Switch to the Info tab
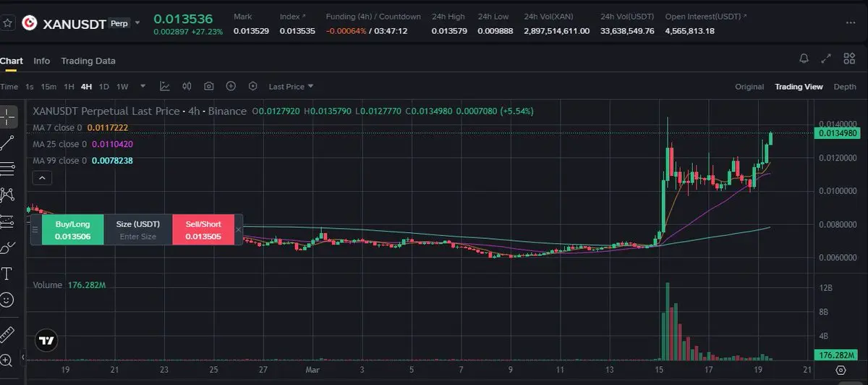868x385 pixels. tap(42, 61)
